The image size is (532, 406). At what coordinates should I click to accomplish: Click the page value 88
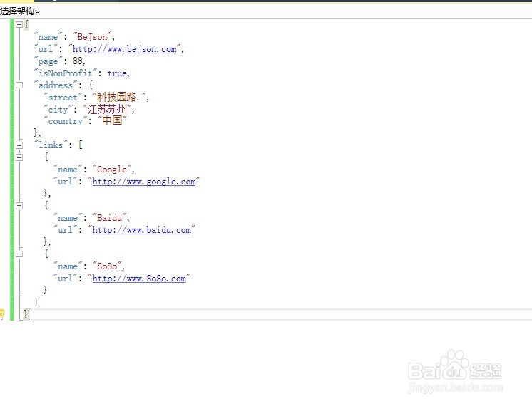click(78, 61)
